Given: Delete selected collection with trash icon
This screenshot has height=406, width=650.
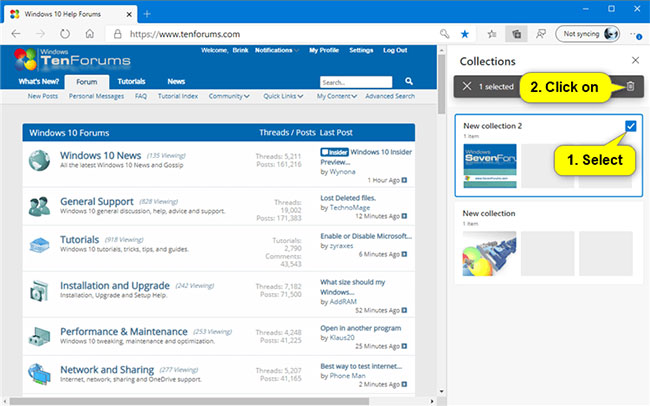Looking at the screenshot, I should click(630, 86).
